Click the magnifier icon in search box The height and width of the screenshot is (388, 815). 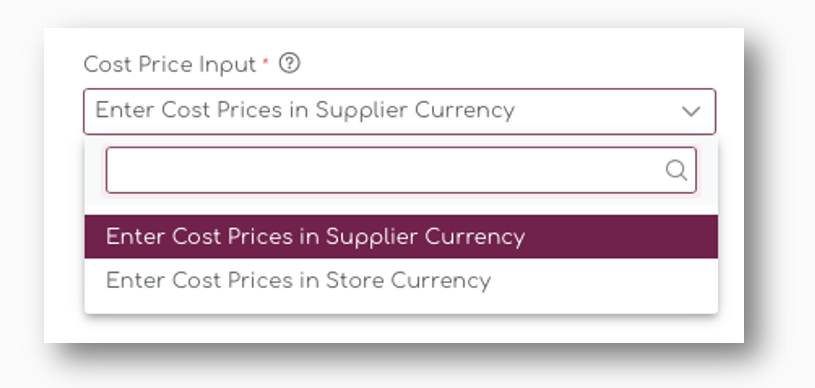point(676,171)
